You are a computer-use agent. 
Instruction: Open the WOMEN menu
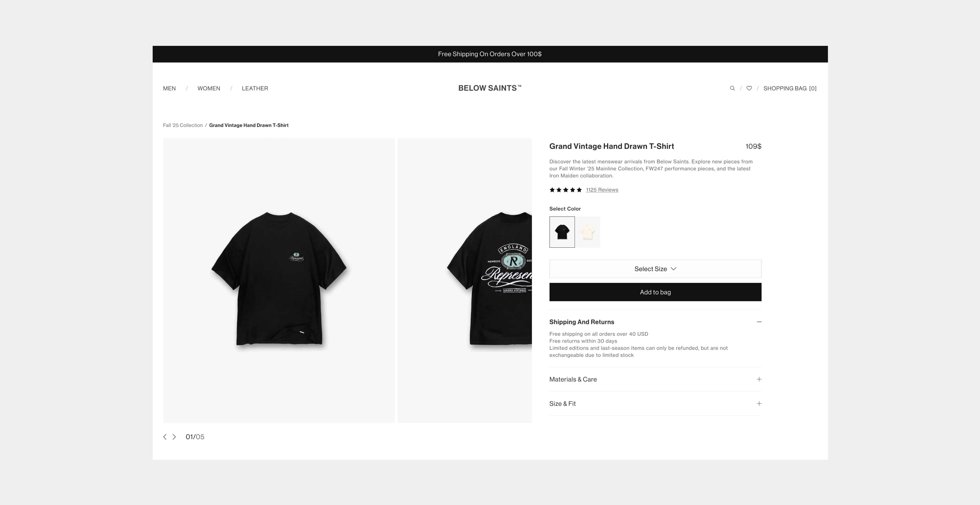tap(208, 88)
